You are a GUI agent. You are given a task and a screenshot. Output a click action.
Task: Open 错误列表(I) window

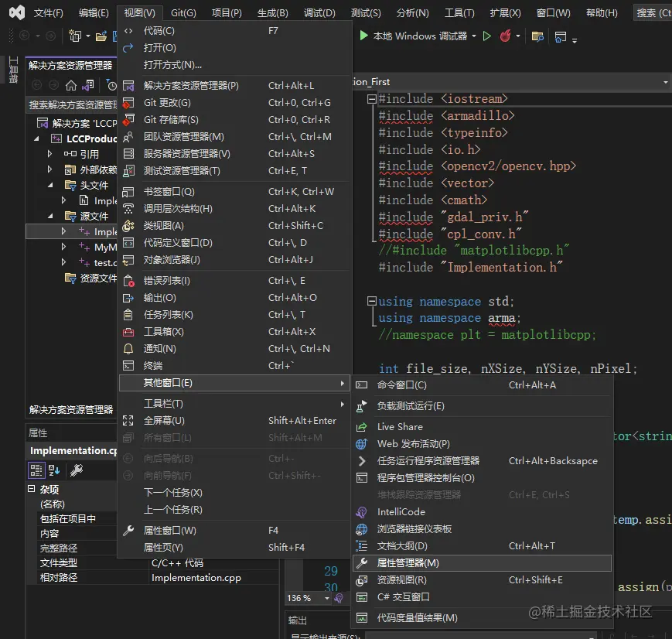[x=234, y=281]
